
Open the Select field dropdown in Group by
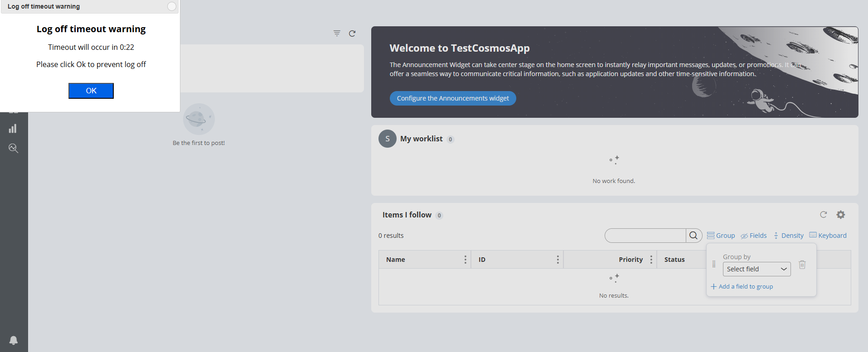[x=756, y=269]
